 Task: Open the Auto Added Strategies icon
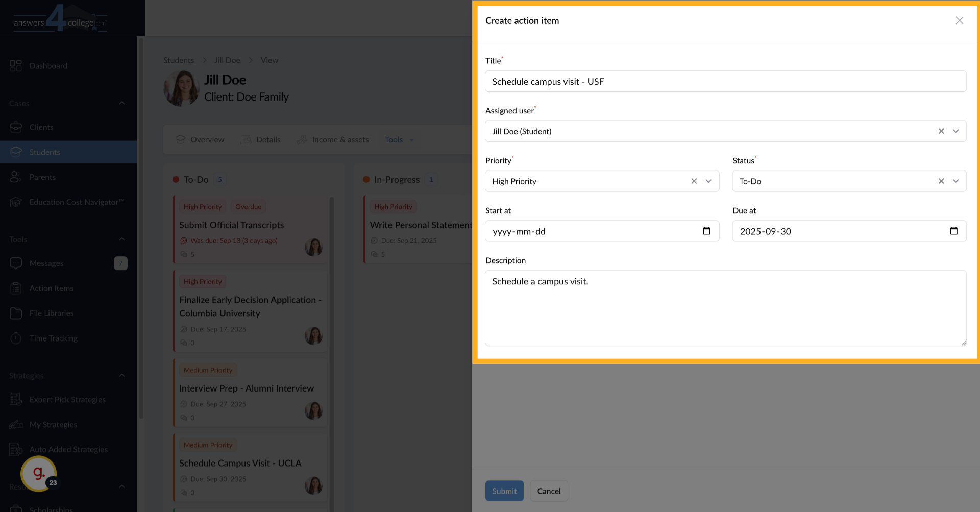click(x=16, y=450)
